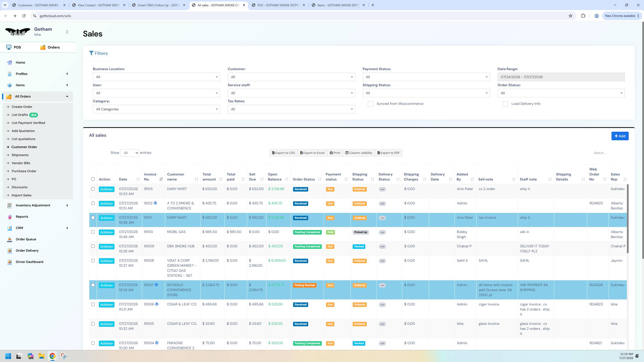Click the blue Add button
This screenshot has height=362, width=644.
tap(620, 136)
